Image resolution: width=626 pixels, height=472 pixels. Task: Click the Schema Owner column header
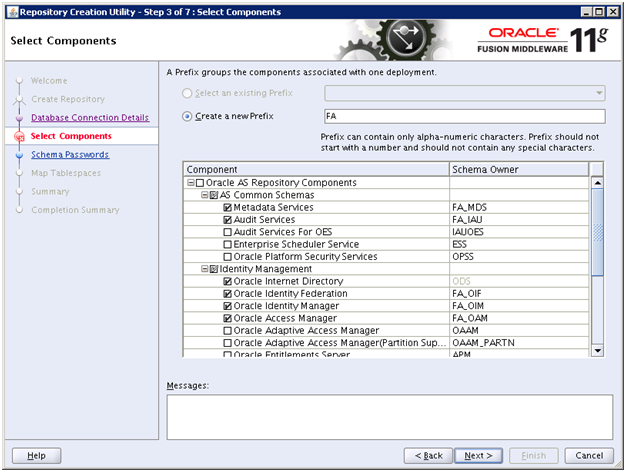coord(519,169)
